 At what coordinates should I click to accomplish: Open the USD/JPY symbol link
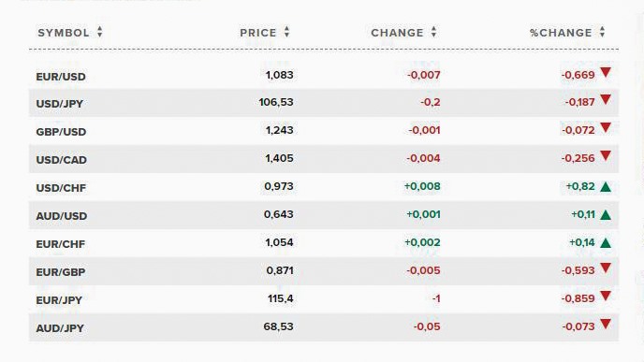(60, 104)
